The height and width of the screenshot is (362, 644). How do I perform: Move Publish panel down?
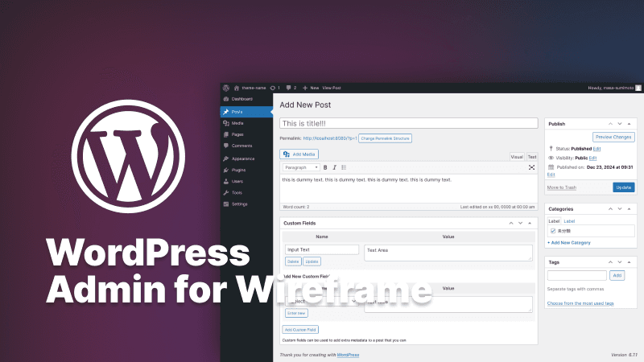click(620, 124)
